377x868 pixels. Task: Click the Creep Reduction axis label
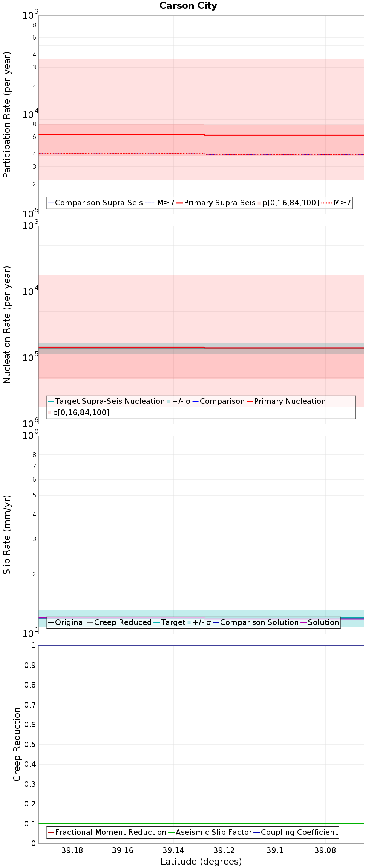coord(17,744)
